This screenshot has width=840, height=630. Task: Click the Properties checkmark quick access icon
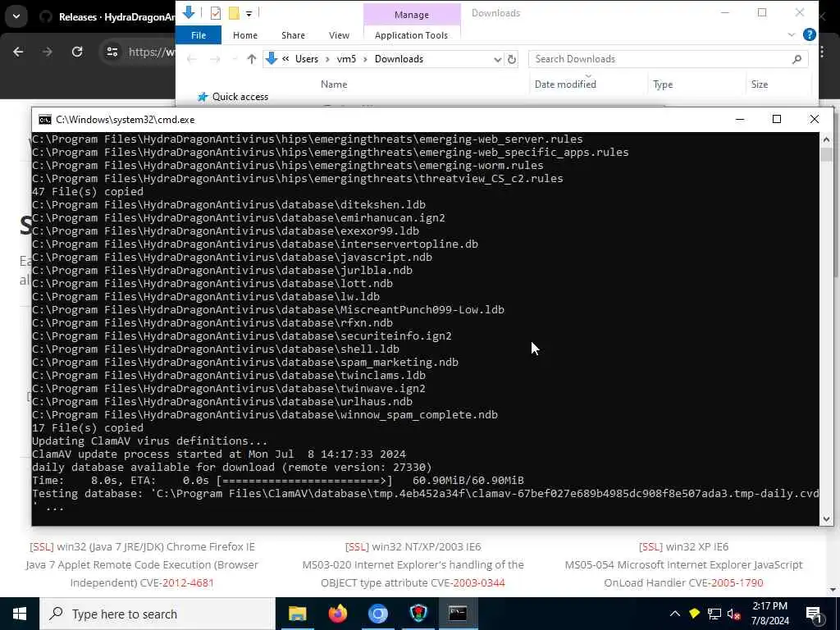pos(216,13)
